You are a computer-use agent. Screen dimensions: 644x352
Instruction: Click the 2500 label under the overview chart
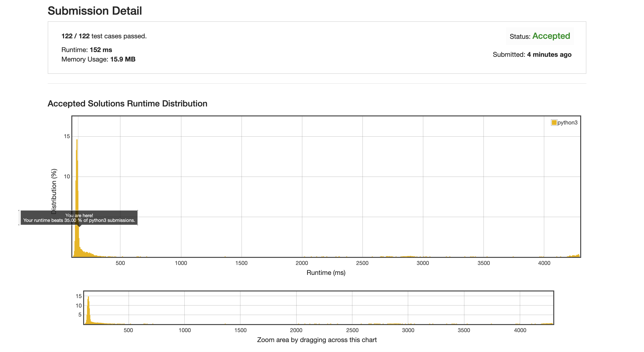[352, 330]
